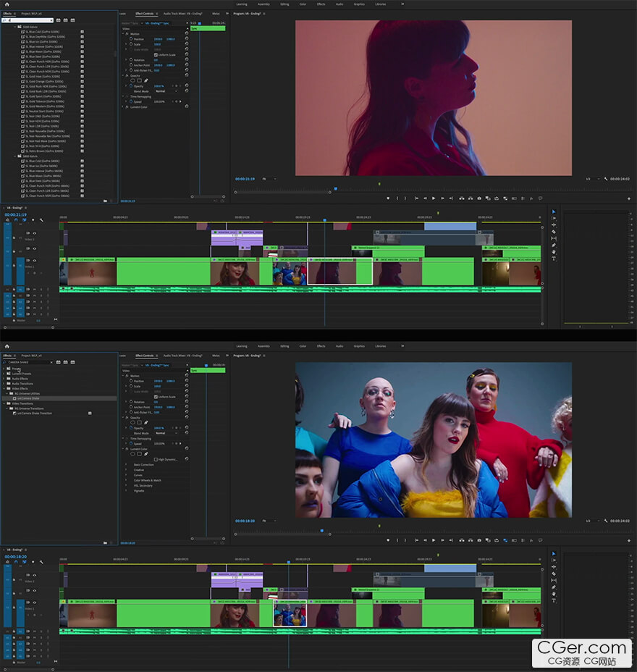Open the button editor plus in upper Program monitor
Screen dimensions: 637x672
(x=628, y=199)
